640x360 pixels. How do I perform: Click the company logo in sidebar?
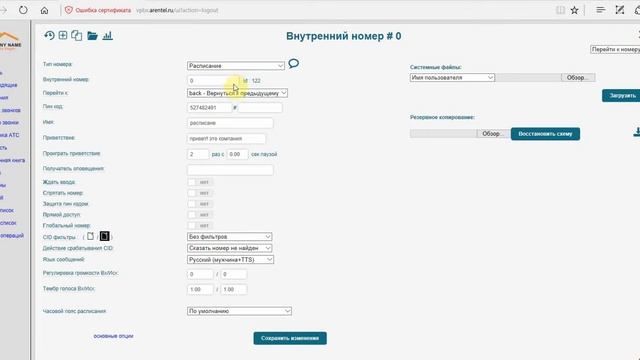tap(10, 41)
